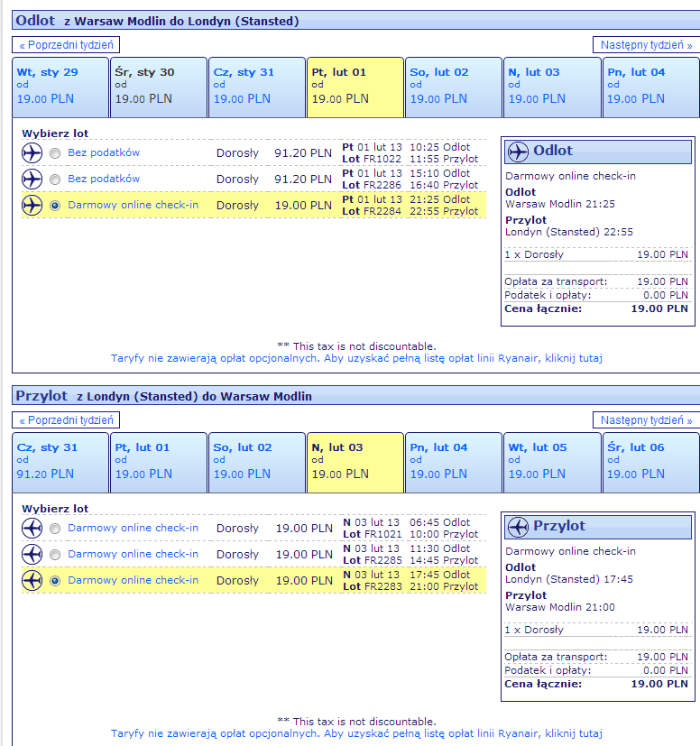Screen dimensions: 700x746
Task: Select the 15:10 departure flight radio button
Action: 55,180
